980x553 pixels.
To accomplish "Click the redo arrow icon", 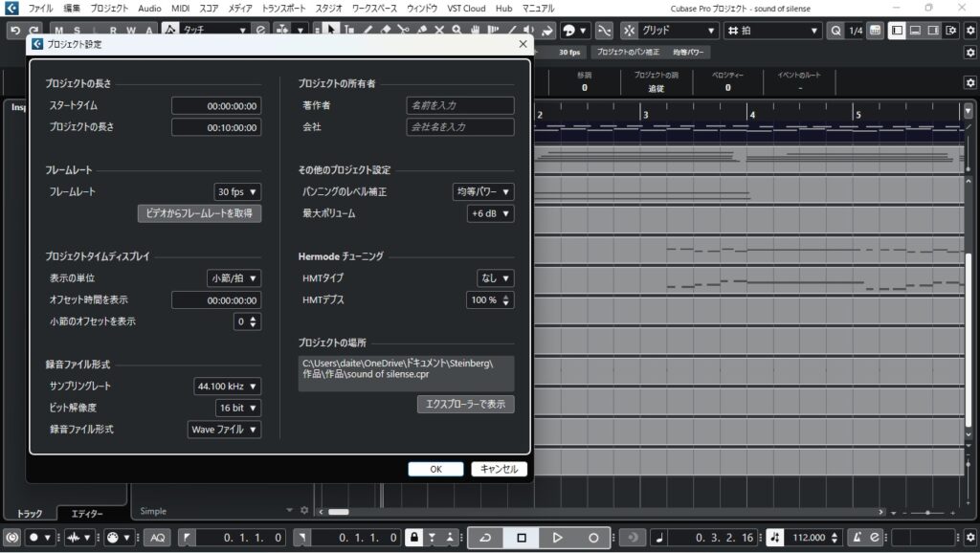I will (x=34, y=31).
